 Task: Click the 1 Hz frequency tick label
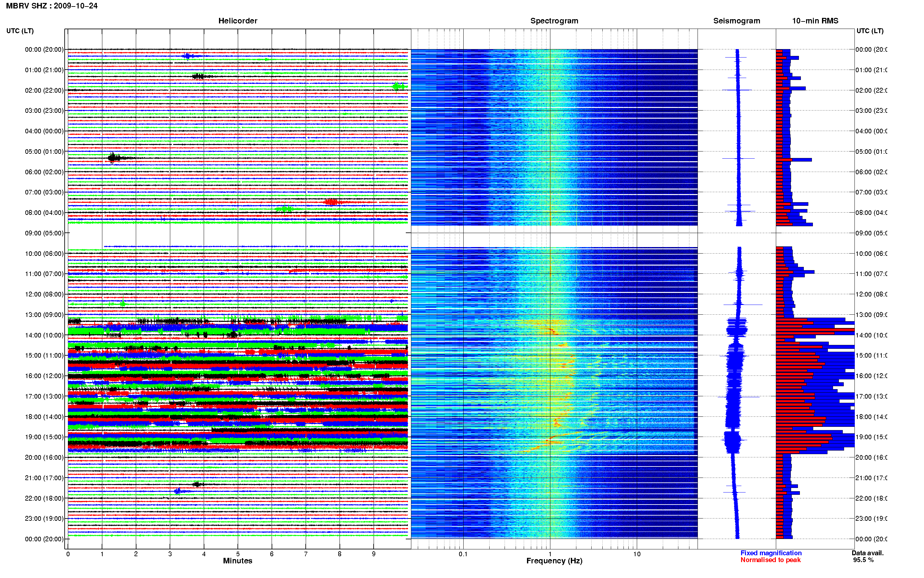(x=550, y=554)
